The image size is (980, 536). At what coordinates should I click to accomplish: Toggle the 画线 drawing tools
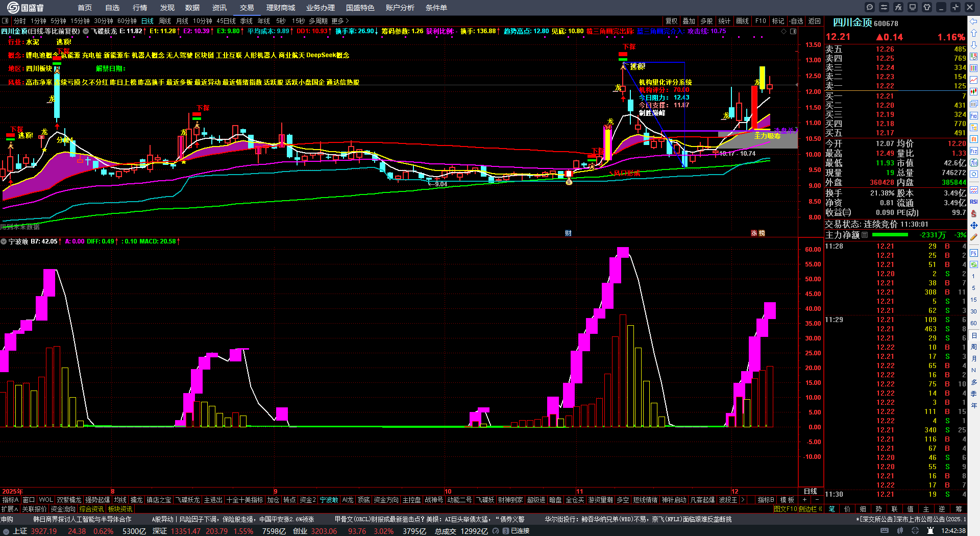pyautogui.click(x=743, y=21)
